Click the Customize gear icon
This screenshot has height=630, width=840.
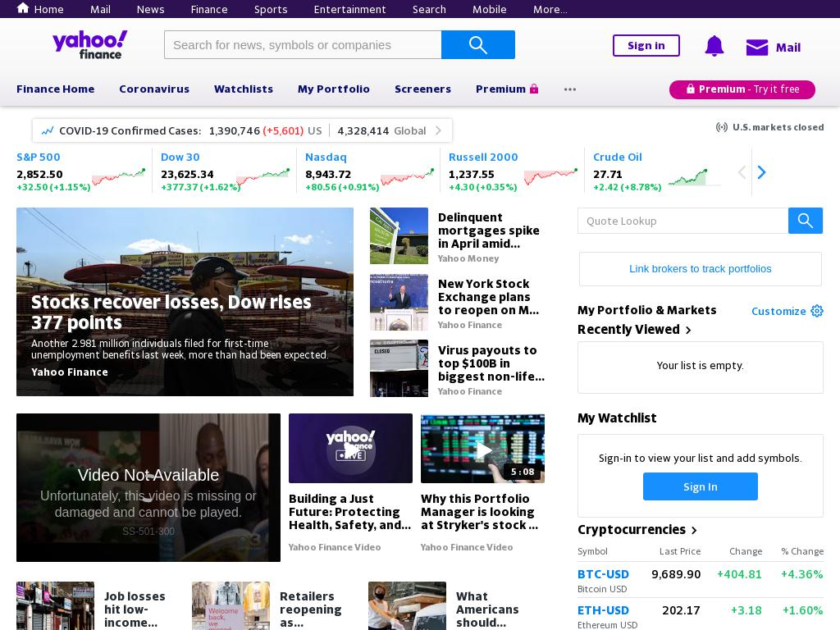pyautogui.click(x=817, y=311)
